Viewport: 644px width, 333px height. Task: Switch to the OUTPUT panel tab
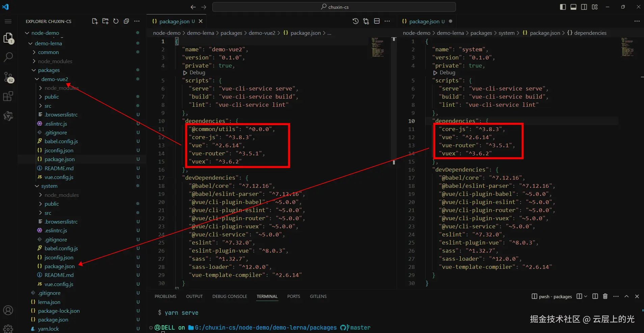click(194, 296)
